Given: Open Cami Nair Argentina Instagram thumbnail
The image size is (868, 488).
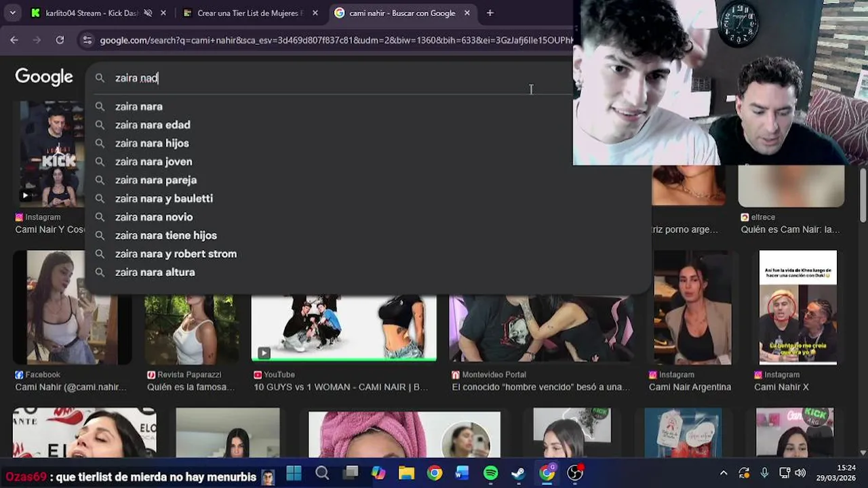Looking at the screenshot, I should point(692,307).
